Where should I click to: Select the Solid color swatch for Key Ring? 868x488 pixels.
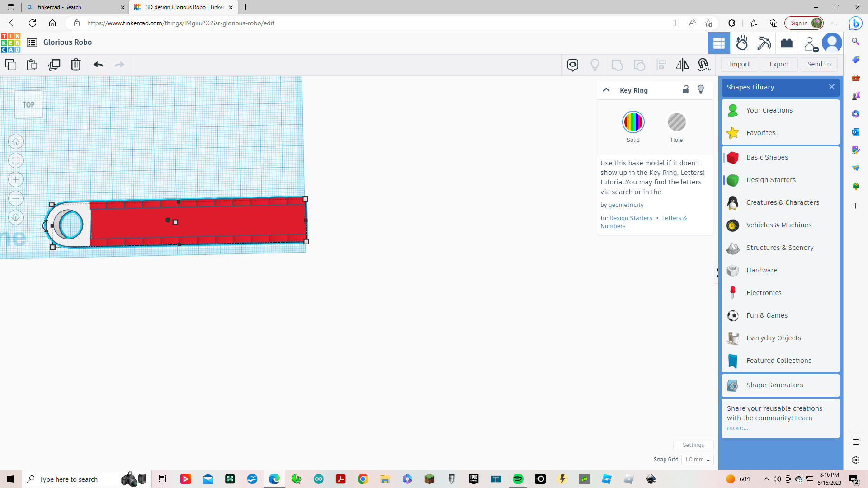point(633,122)
